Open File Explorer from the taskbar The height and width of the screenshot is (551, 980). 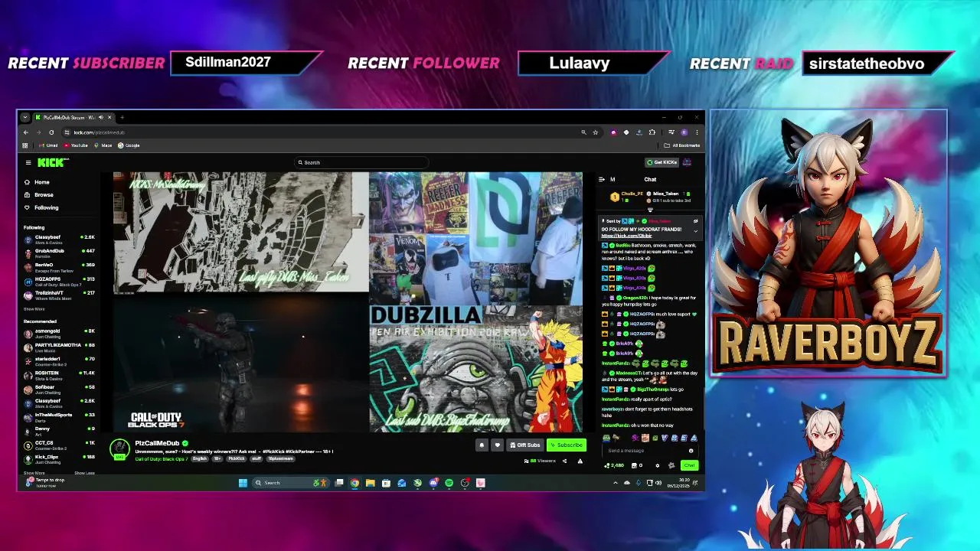click(370, 483)
